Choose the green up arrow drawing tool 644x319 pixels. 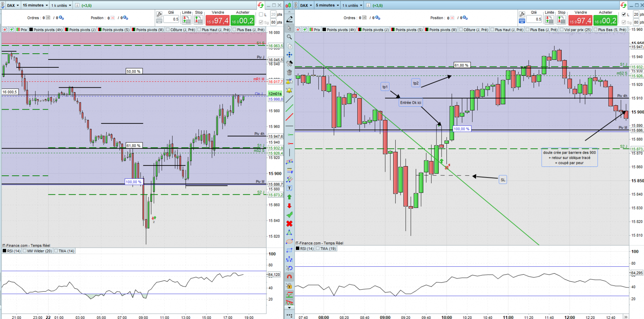289,197
